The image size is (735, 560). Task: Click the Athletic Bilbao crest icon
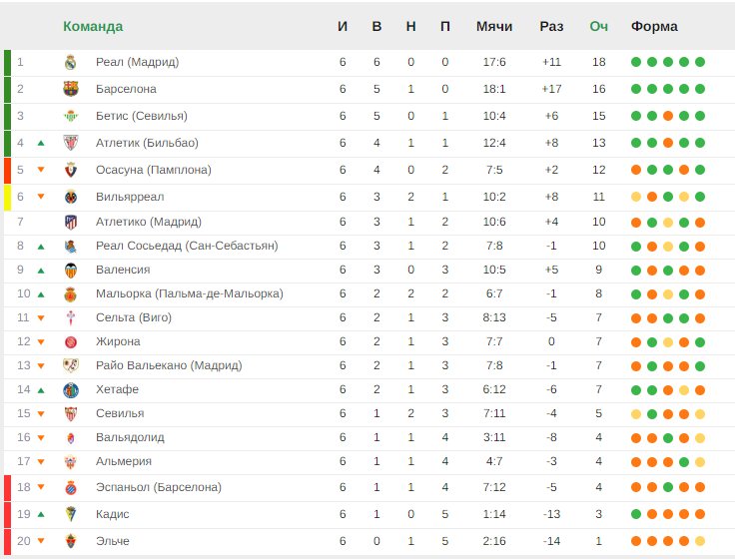tap(70, 143)
